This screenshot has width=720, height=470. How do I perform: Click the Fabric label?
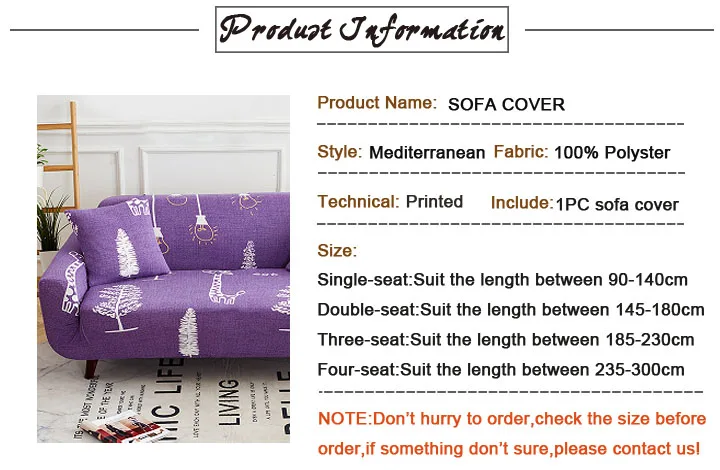(x=521, y=152)
